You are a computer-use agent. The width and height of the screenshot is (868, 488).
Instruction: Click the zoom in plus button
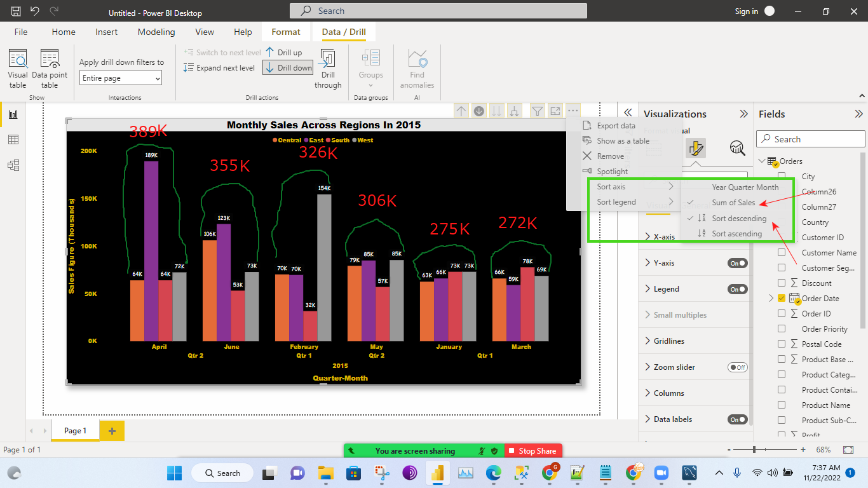coord(803,450)
